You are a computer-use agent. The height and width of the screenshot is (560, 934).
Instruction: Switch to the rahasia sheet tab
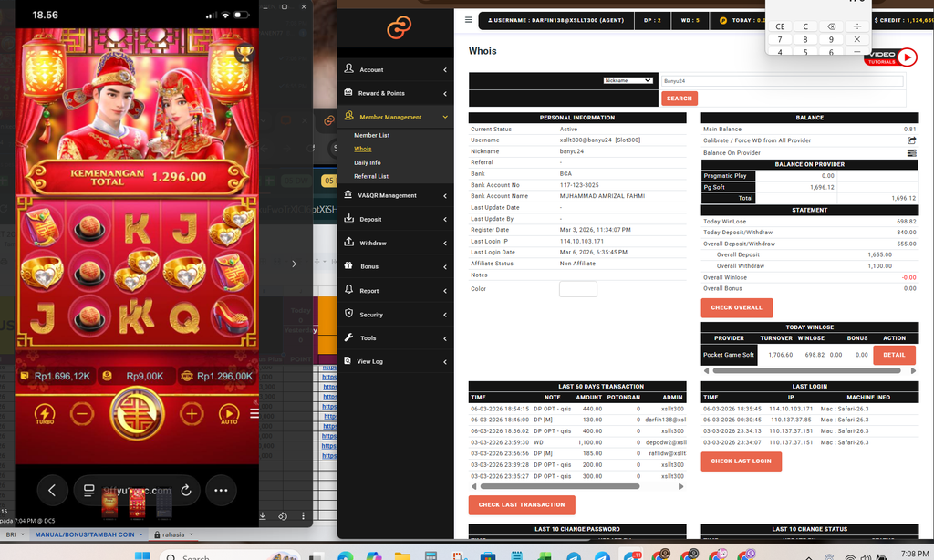[172, 534]
